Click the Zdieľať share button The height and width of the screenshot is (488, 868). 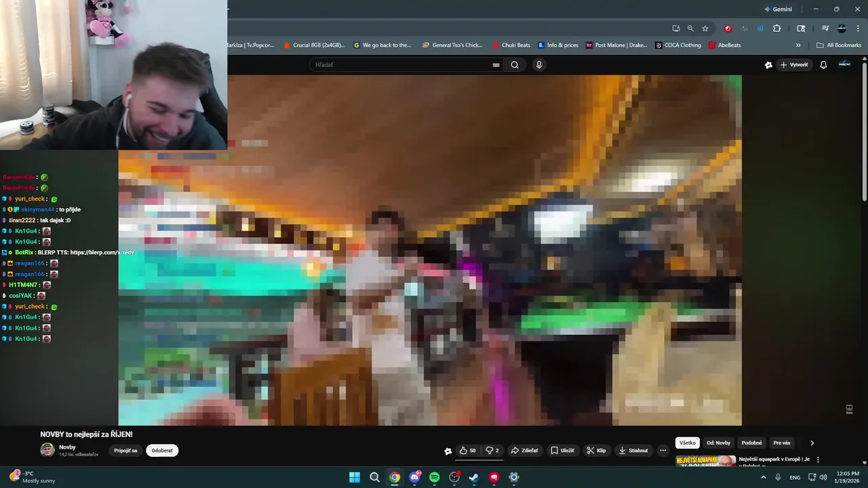524,451
